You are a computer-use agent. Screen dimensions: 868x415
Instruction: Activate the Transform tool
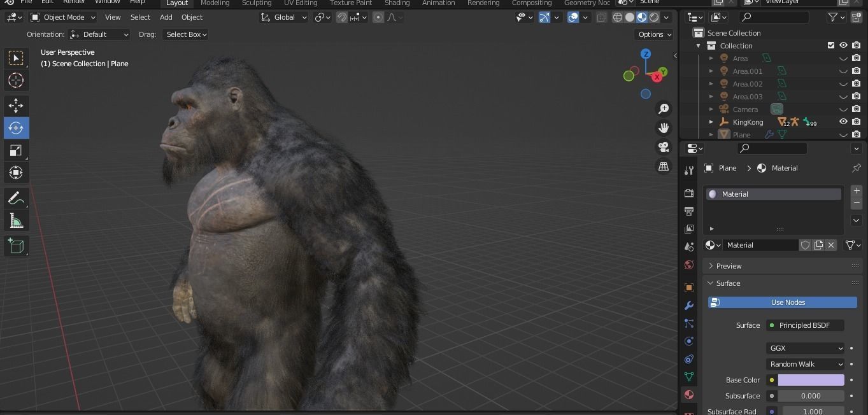pos(16,172)
